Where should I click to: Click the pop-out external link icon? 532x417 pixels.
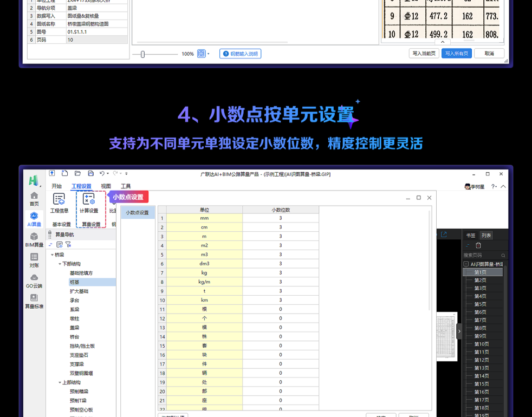click(x=444, y=234)
